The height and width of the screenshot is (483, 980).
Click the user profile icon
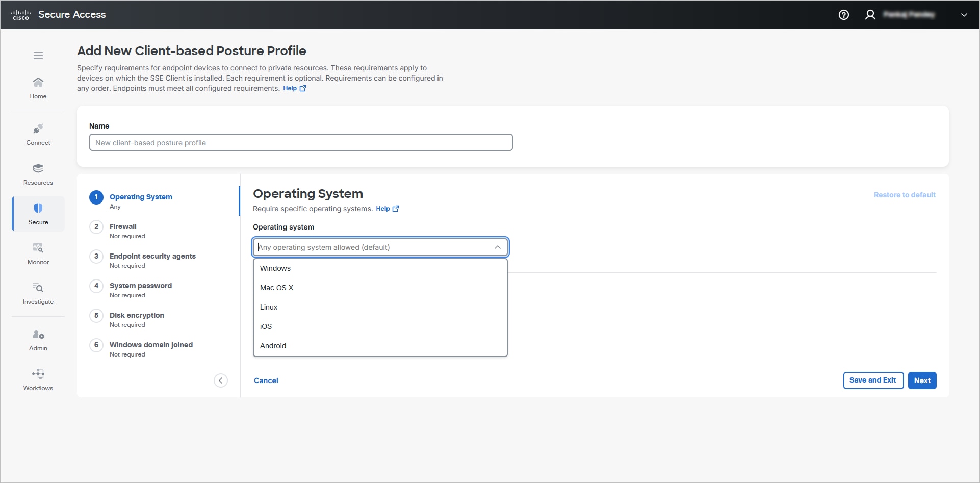(870, 15)
